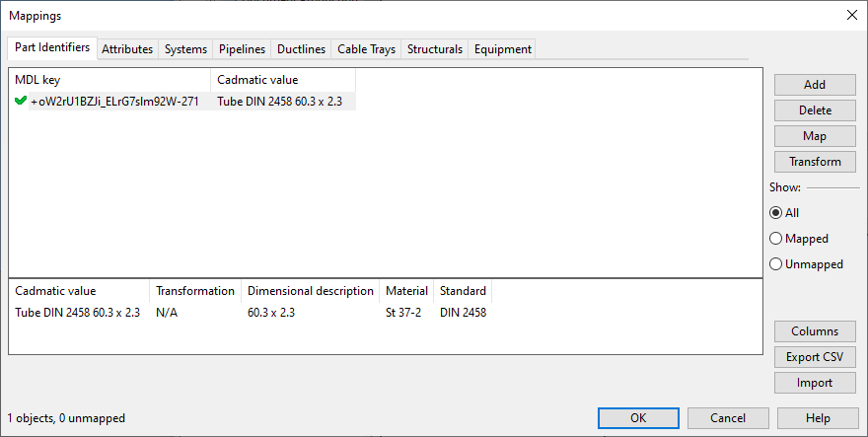Open the Systems tab
The height and width of the screenshot is (437, 868).
(185, 48)
